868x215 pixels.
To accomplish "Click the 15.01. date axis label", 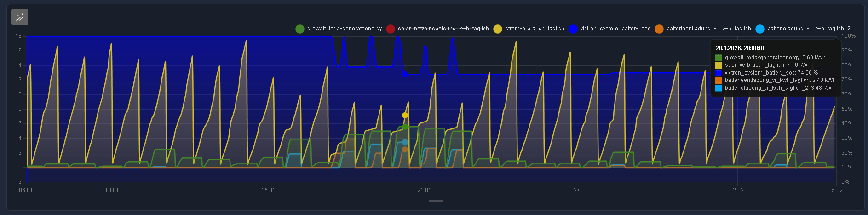I will (x=269, y=190).
